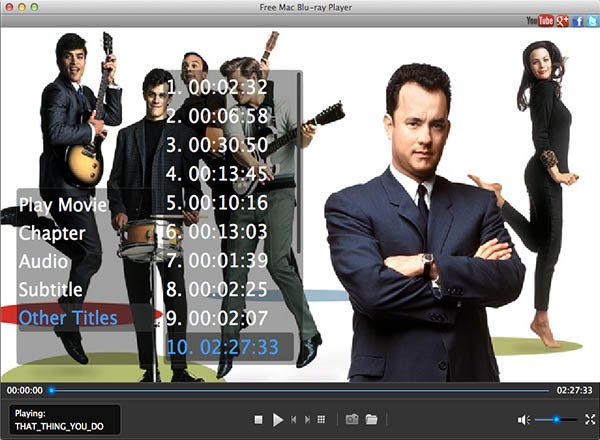Image resolution: width=600 pixels, height=440 pixels.
Task: Choose title 9. 00:02:07
Action: tap(217, 318)
